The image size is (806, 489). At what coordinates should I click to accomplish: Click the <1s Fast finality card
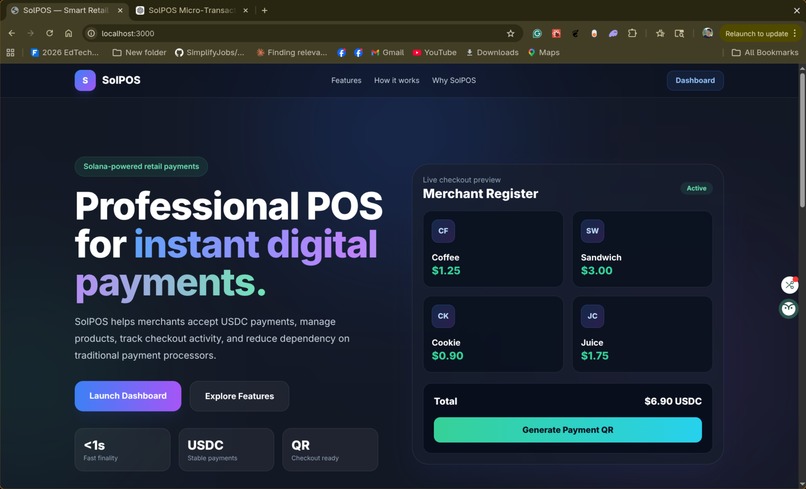tap(122, 450)
